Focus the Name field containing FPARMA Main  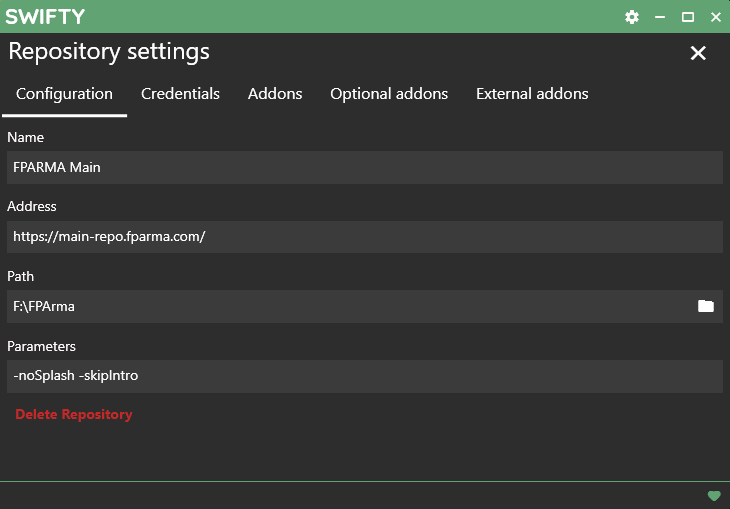coord(365,167)
